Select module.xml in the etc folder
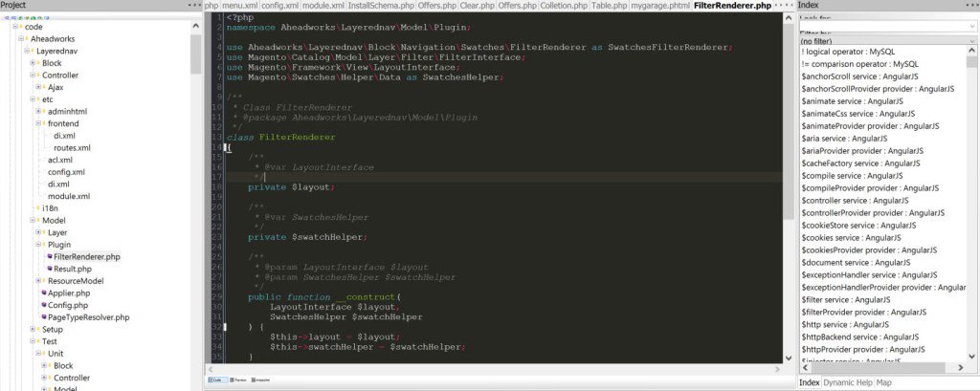Screen dimensions: 980x391 69,196
